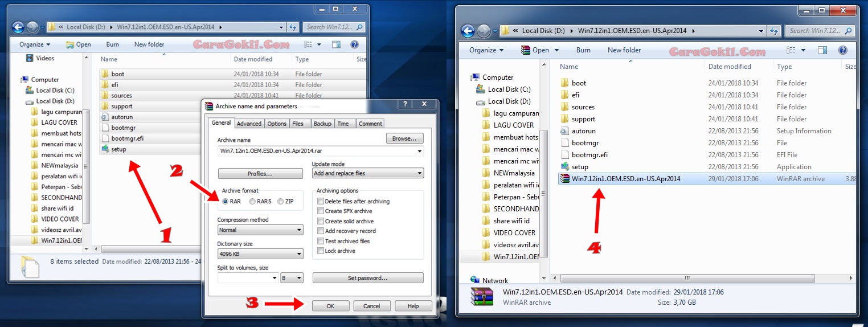
Task: Open Network in right navigation pane
Action: point(495,280)
